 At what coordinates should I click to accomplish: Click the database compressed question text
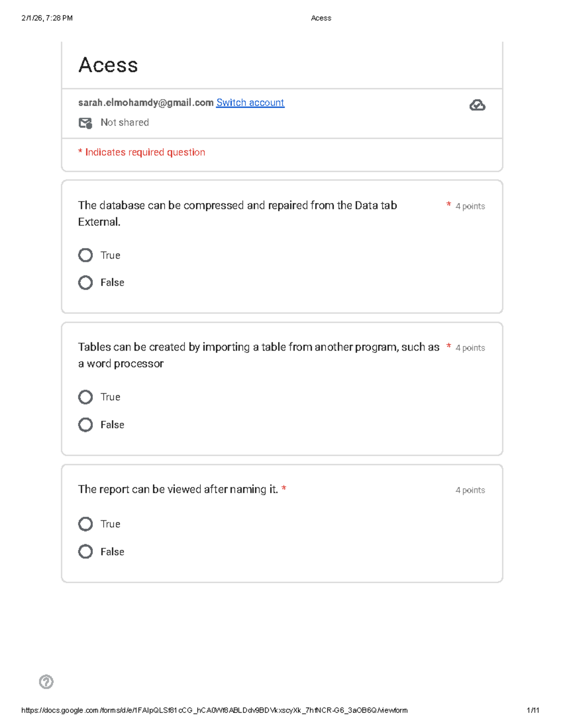click(237, 213)
